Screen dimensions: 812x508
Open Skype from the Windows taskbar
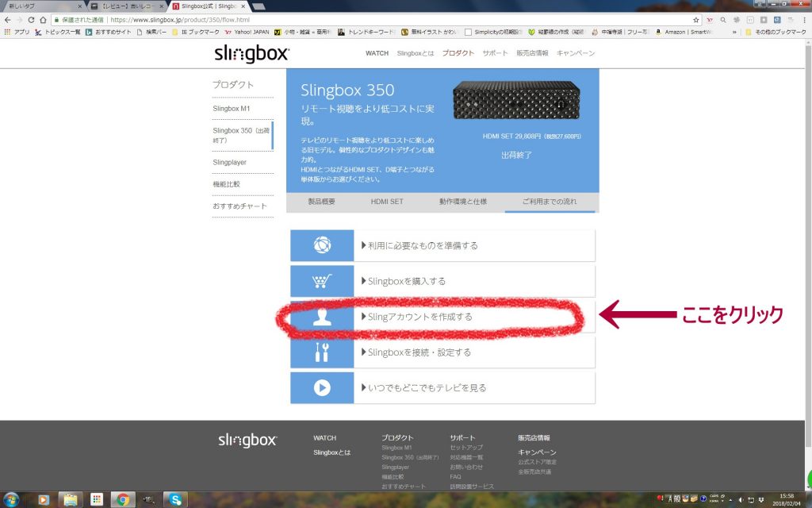[x=174, y=499]
